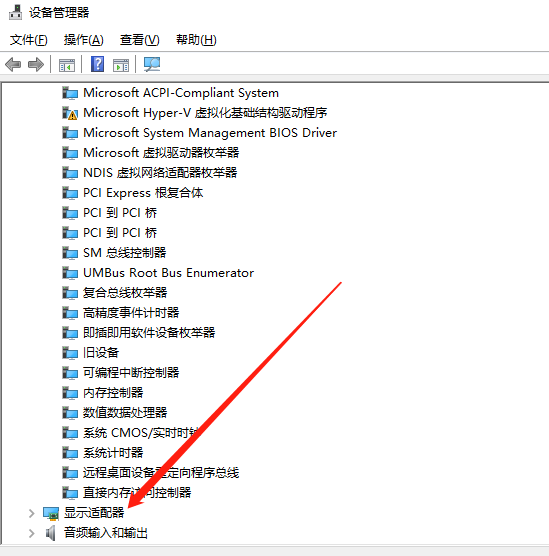This screenshot has height=556, width=549.
Task: Select PCI Express 根复合体 entry
Action: coord(143,193)
